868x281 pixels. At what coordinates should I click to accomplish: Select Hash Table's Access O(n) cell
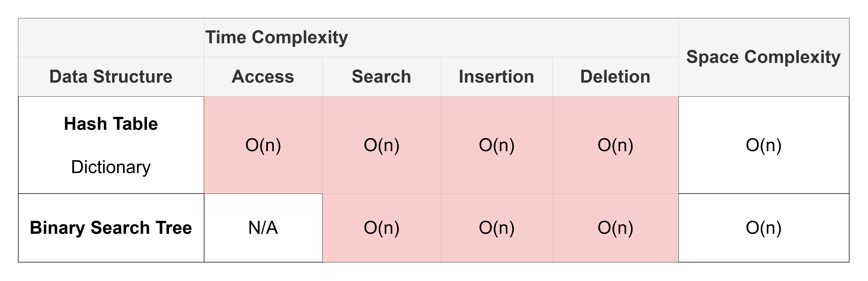(x=263, y=145)
